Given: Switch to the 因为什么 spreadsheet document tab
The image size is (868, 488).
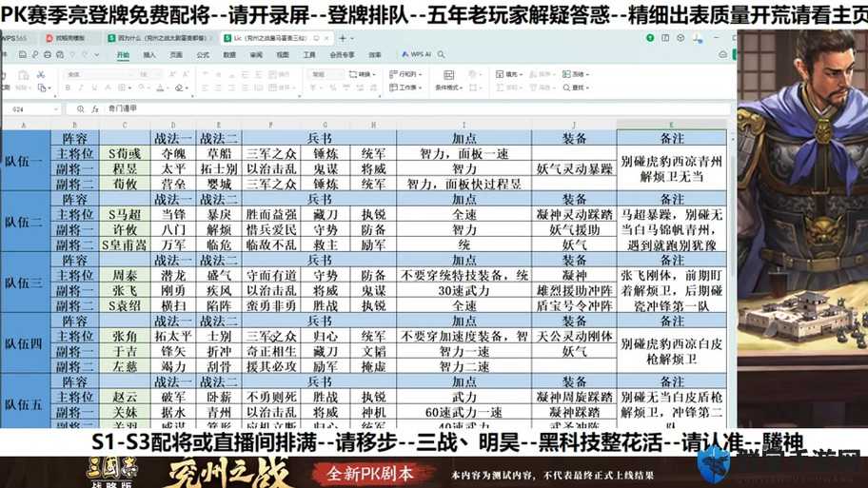Looking at the screenshot, I should tap(161, 38).
